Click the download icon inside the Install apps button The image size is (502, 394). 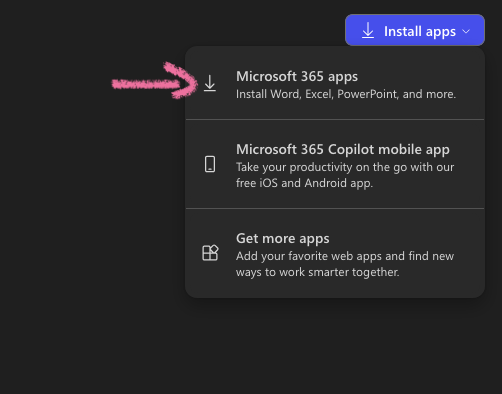(x=368, y=30)
